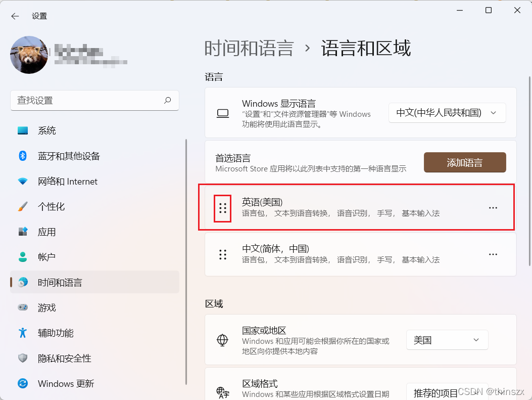The height and width of the screenshot is (400, 532).
Task: Open 帐户 settings
Action: pyautogui.click(x=94, y=257)
